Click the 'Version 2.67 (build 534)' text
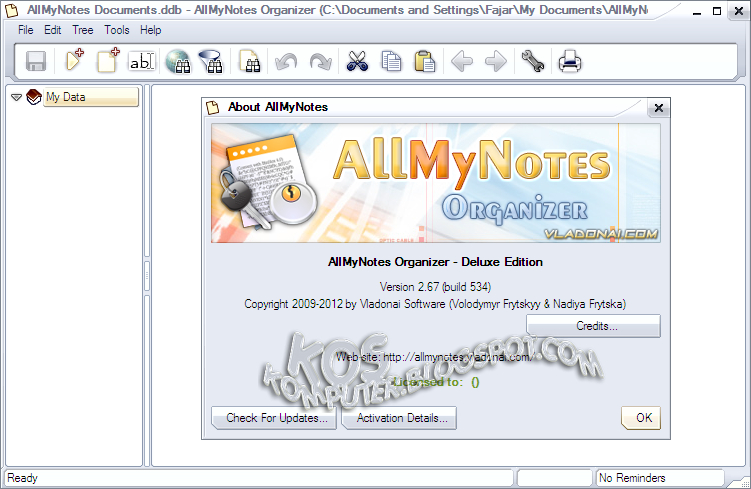The height and width of the screenshot is (489, 751). (x=435, y=287)
